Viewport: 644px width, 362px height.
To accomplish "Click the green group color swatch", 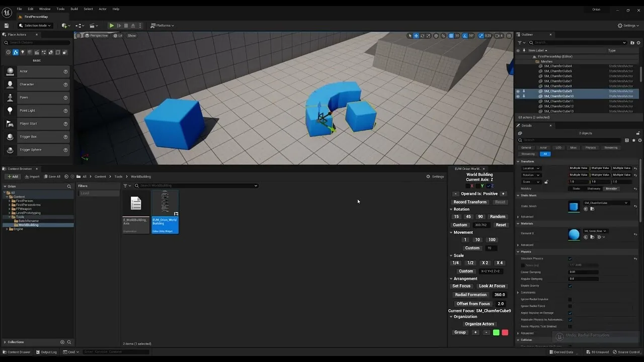I will coord(496,332).
